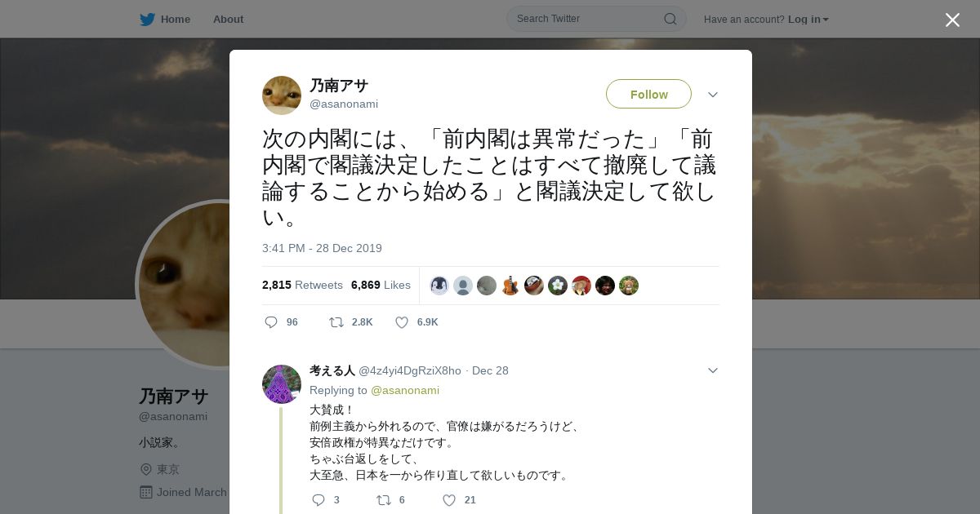Like 考える人's reply with 21 likes
The height and width of the screenshot is (514, 980).
(x=449, y=500)
